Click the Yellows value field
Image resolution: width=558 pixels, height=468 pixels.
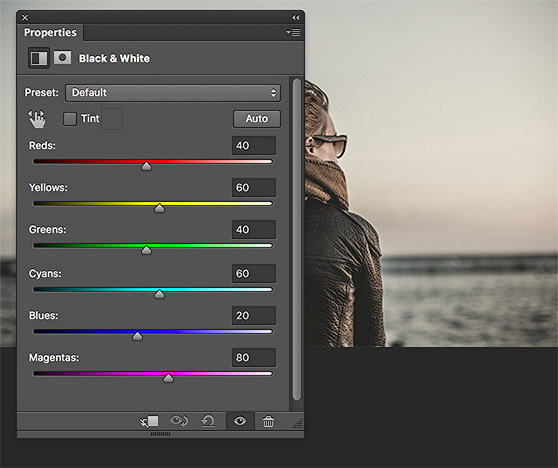click(x=254, y=188)
